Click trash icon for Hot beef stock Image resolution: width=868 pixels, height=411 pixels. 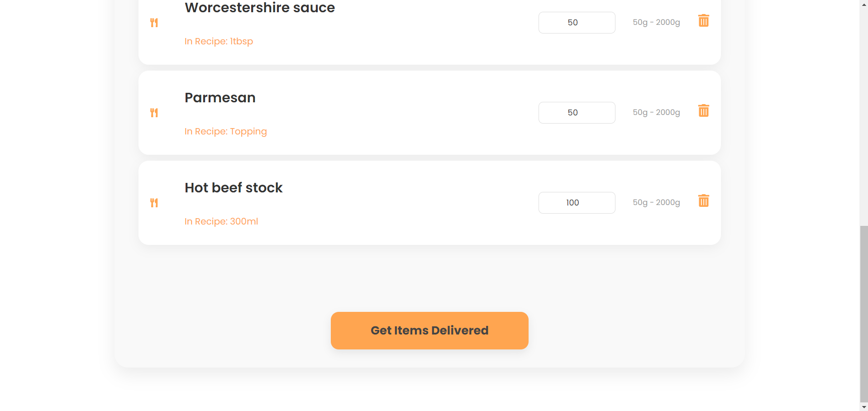(x=703, y=201)
